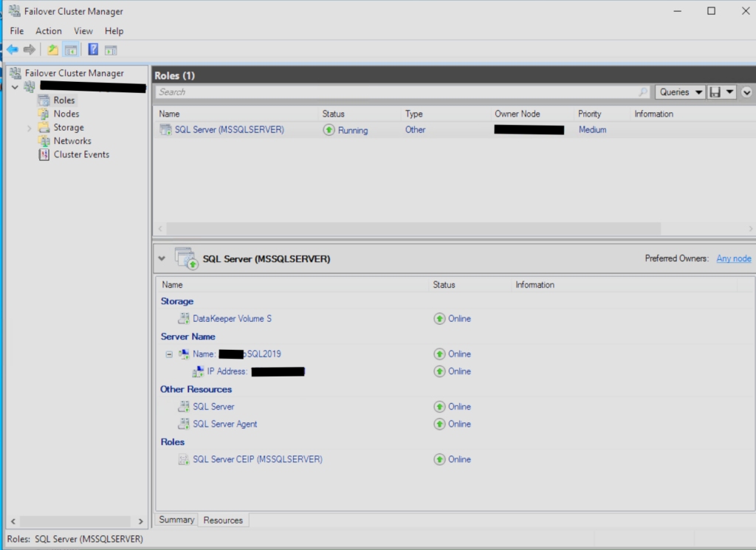
Task: Click the Networks sidebar icon
Action: click(x=72, y=140)
